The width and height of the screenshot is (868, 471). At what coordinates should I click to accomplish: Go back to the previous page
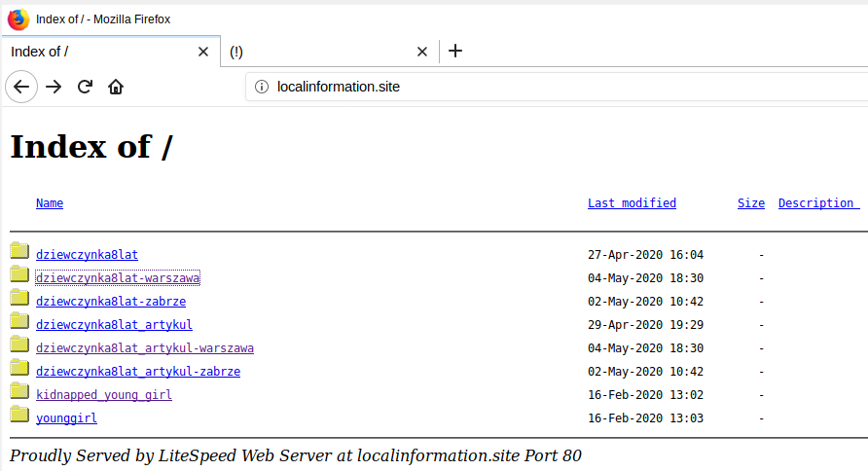(x=21, y=87)
